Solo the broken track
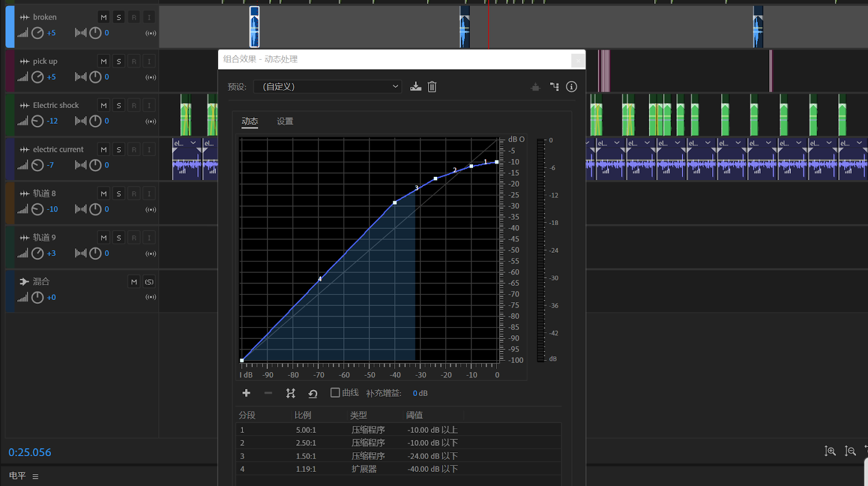The image size is (868, 486). click(119, 17)
